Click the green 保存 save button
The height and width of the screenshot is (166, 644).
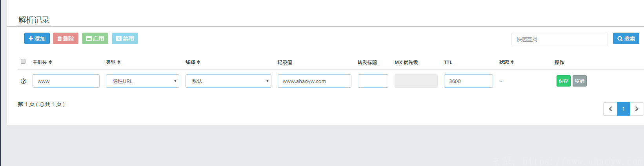pyautogui.click(x=563, y=81)
